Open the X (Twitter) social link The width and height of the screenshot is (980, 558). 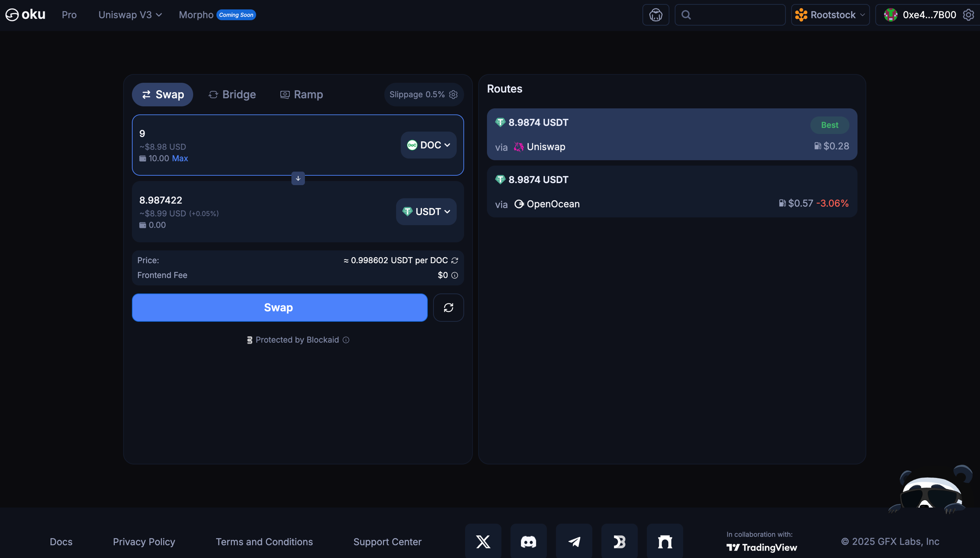click(x=483, y=541)
